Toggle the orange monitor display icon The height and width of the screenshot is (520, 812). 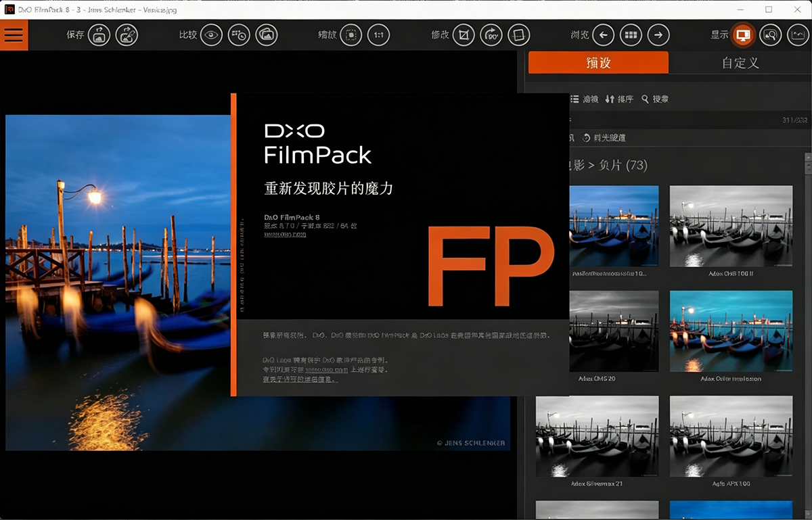click(x=743, y=35)
